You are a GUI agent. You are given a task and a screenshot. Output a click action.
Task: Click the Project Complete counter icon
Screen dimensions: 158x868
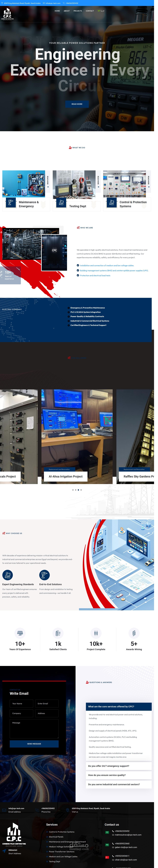pyautogui.click(x=96, y=633)
